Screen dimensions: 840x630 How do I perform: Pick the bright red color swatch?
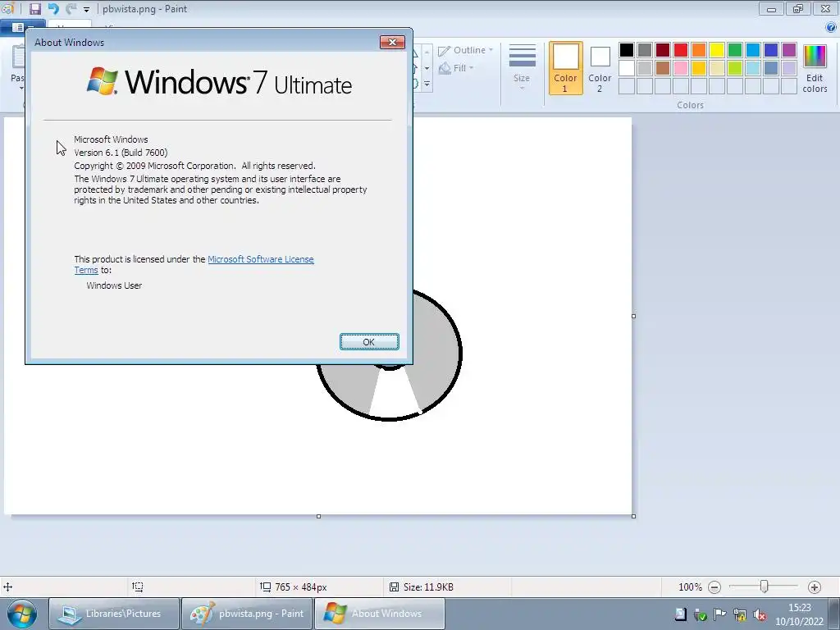click(x=681, y=50)
